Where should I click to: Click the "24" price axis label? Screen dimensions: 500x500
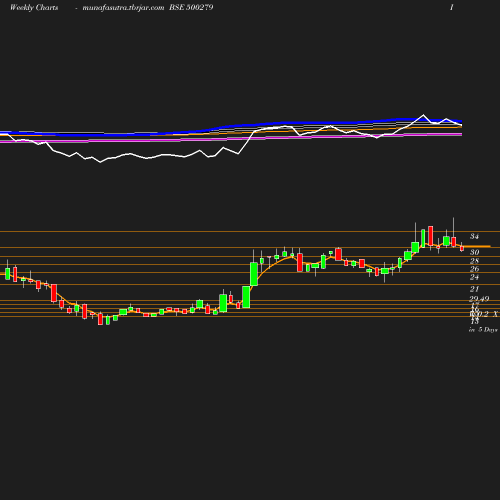point(474,277)
